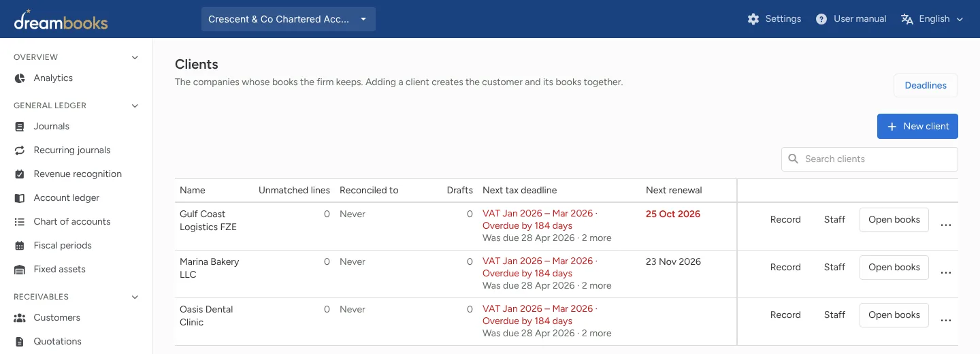Click the Account ledger book icon
980x354 pixels.
[20, 198]
